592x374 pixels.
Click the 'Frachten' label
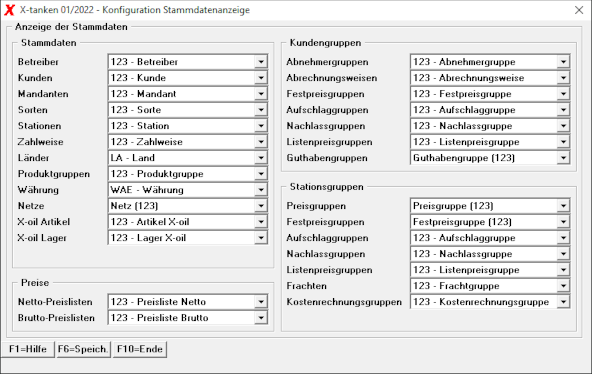(x=306, y=286)
